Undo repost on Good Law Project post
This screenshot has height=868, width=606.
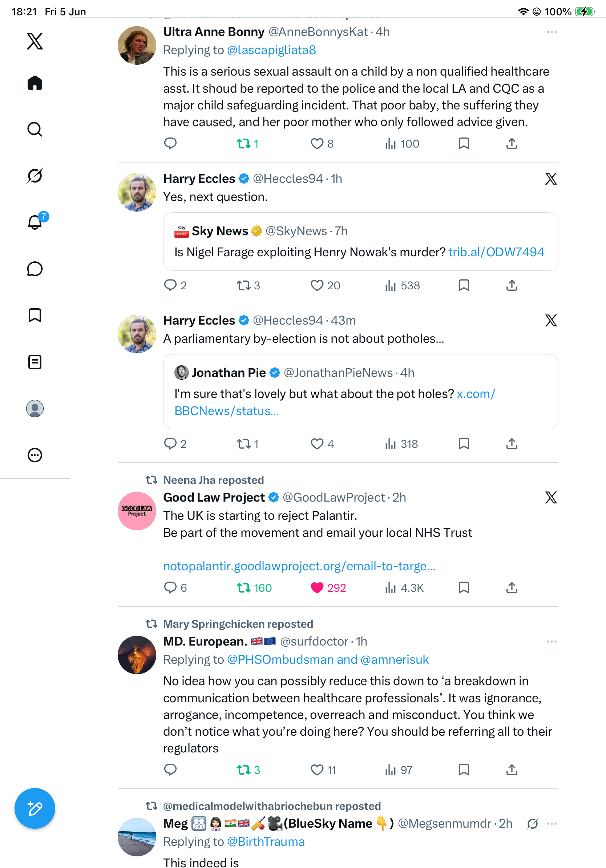pyautogui.click(x=254, y=588)
